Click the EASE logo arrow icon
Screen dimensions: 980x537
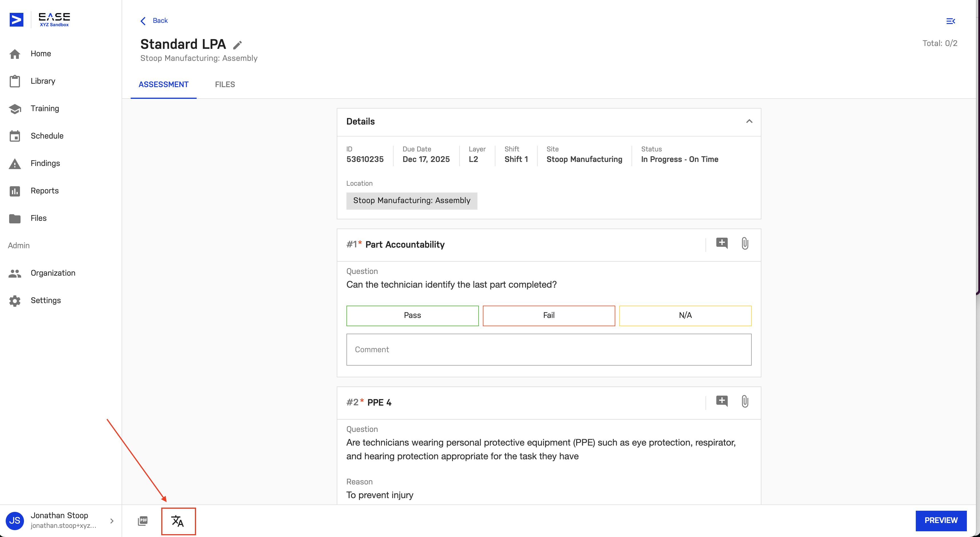pos(16,19)
